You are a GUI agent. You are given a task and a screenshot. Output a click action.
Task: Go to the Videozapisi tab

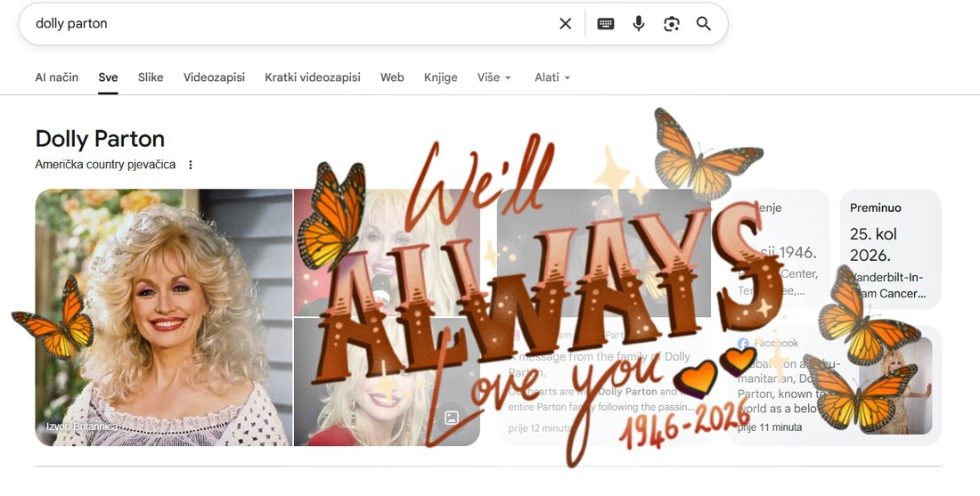click(x=214, y=77)
